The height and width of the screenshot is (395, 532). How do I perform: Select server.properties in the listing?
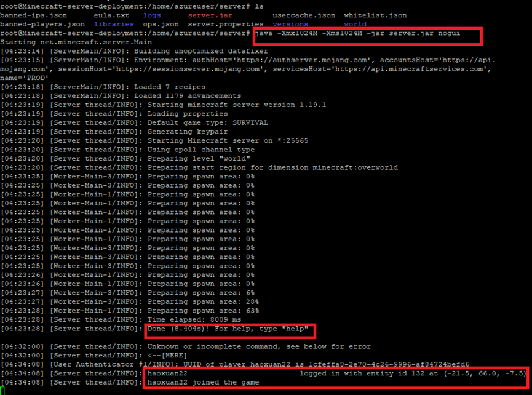click(226, 24)
